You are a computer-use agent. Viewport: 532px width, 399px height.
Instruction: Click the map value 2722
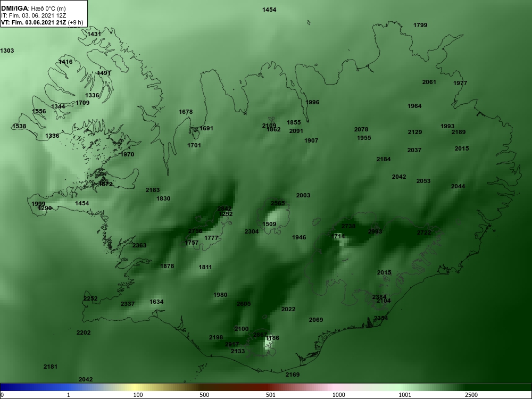[x=424, y=232]
